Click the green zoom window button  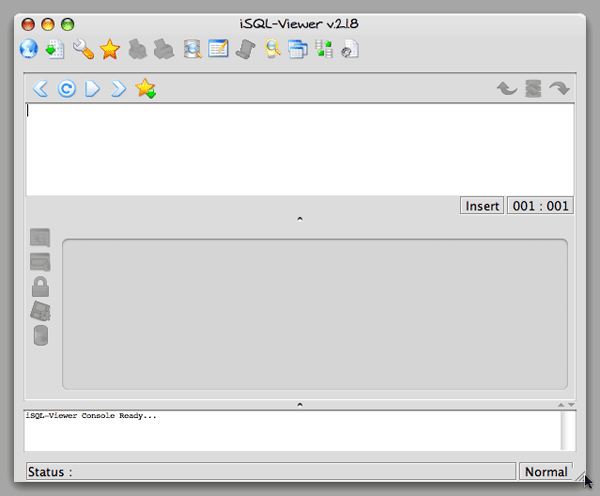pos(68,24)
